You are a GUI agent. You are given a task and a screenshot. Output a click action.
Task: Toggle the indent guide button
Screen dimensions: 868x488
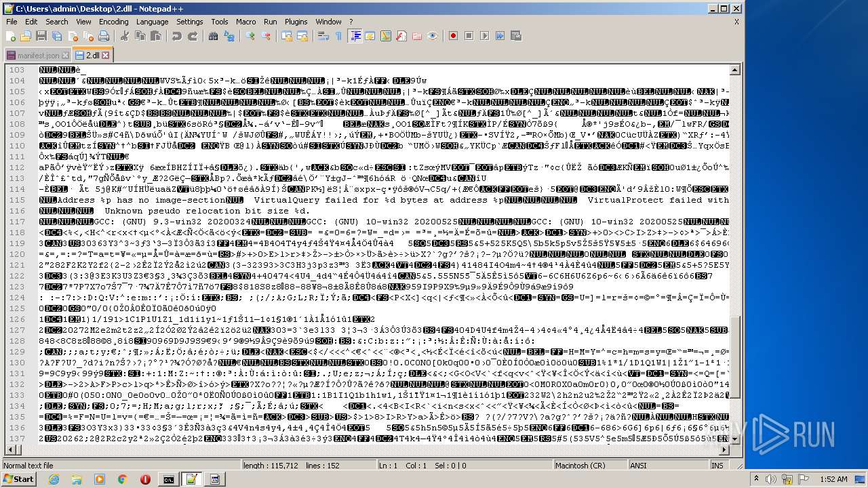355,36
